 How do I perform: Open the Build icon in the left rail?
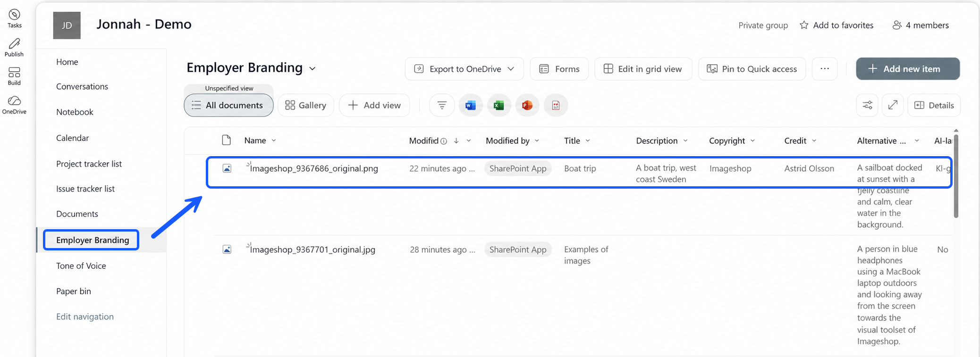(14, 72)
